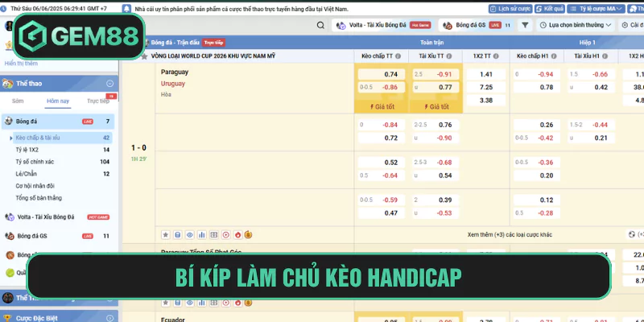Image resolution: width=644 pixels, height=322 pixels.
Task: Open database icon in Paraguay Tổng Số Phạt Góc row
Action: (177, 303)
